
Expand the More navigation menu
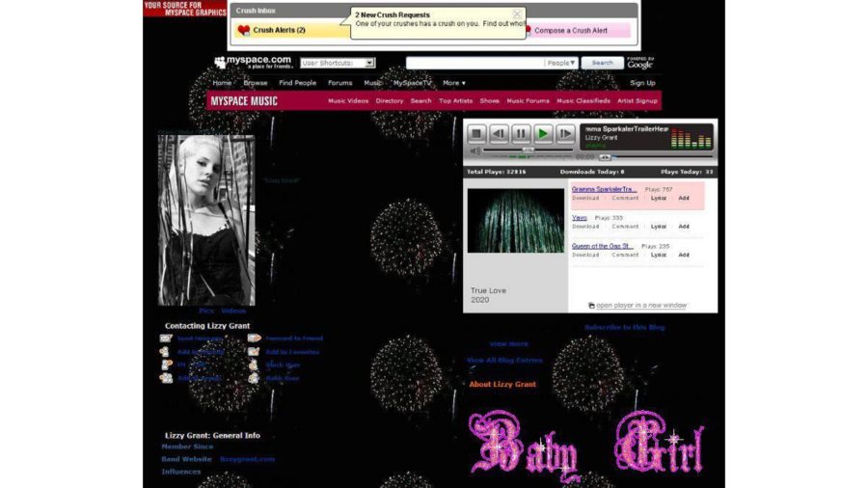[453, 83]
